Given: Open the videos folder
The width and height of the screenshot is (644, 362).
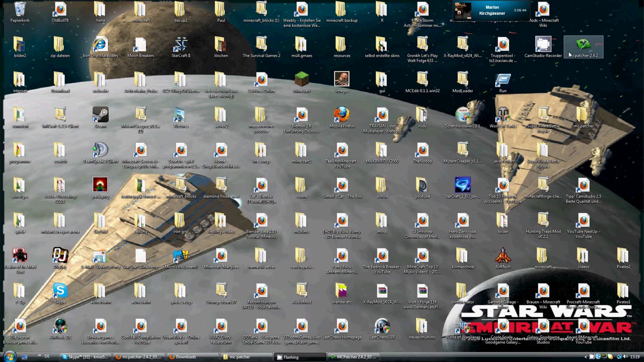Looking at the screenshot, I should (583, 259).
